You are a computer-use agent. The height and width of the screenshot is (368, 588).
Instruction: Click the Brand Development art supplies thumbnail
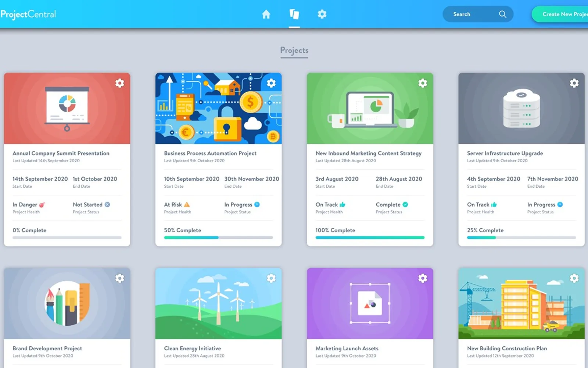pyautogui.click(x=67, y=303)
